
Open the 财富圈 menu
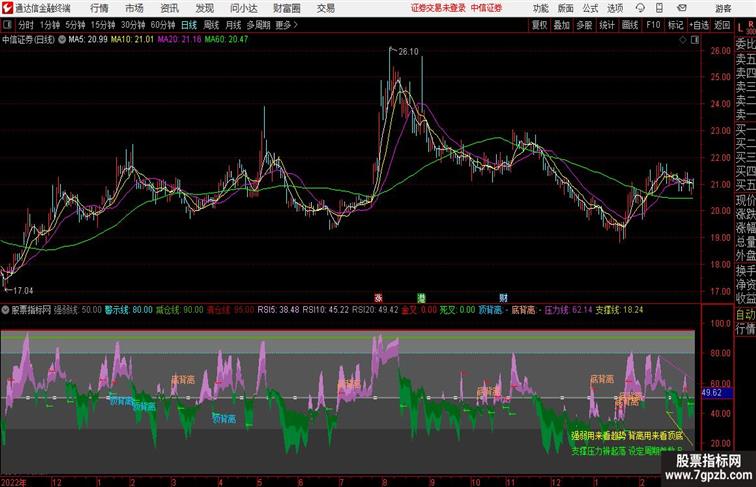pos(286,8)
